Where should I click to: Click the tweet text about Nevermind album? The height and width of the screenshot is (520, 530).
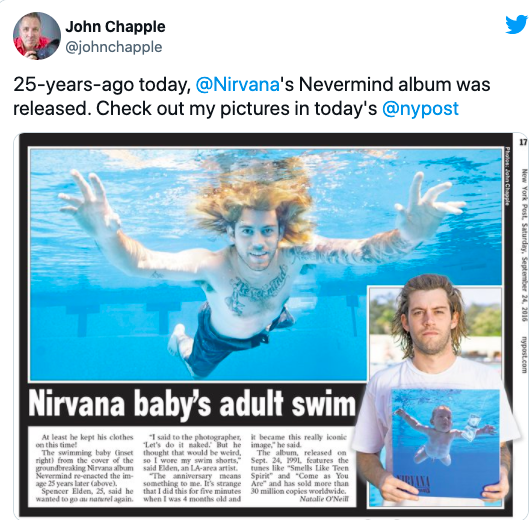pyautogui.click(x=251, y=96)
